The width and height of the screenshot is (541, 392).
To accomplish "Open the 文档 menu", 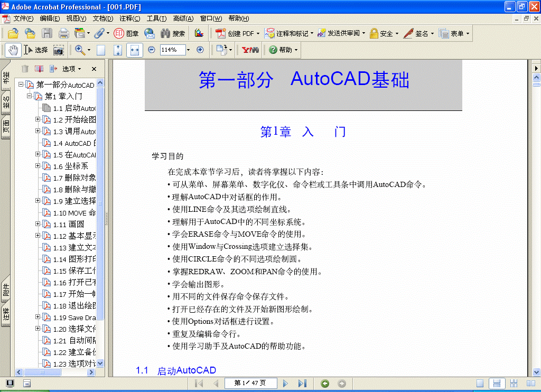I will click(x=102, y=18).
